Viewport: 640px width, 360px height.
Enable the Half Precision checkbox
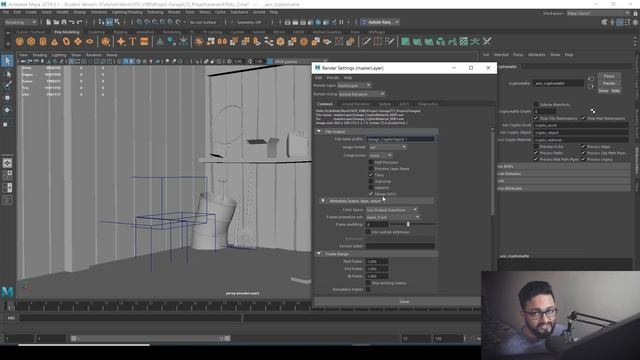click(371, 162)
